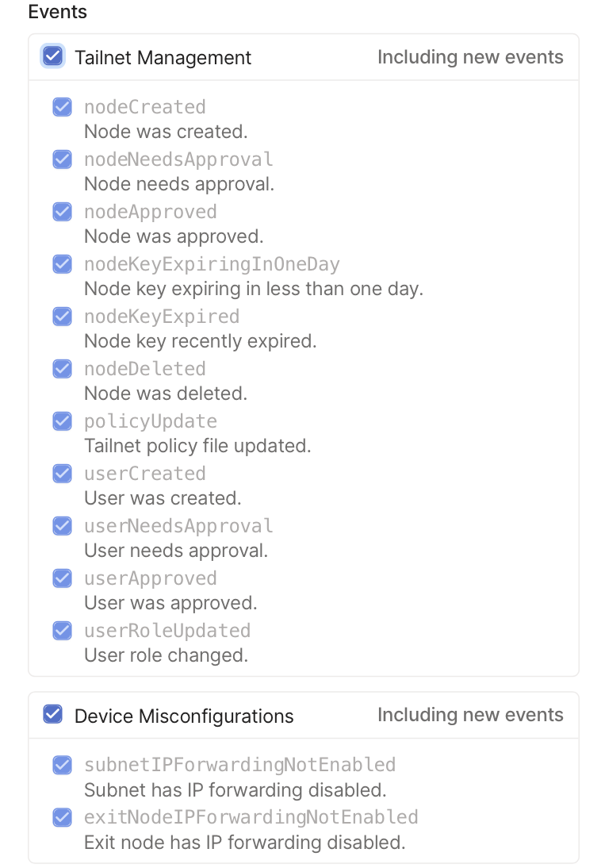
Task: Disable the exitNodeIPForwardingNotEnabled checkbox
Action: 62,817
